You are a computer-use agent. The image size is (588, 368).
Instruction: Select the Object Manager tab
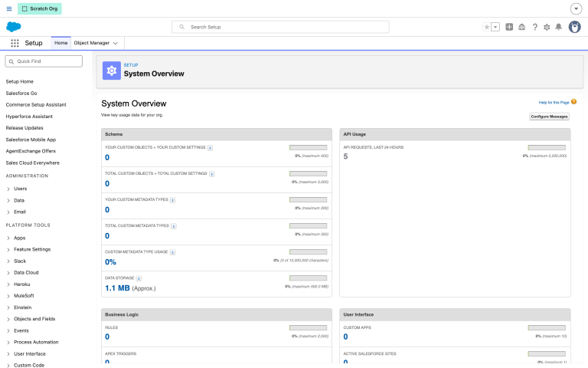click(x=92, y=43)
